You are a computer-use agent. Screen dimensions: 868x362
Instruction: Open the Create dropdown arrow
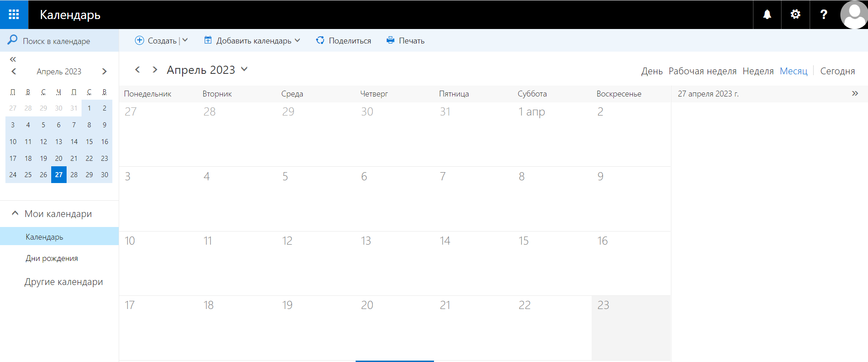[185, 40]
